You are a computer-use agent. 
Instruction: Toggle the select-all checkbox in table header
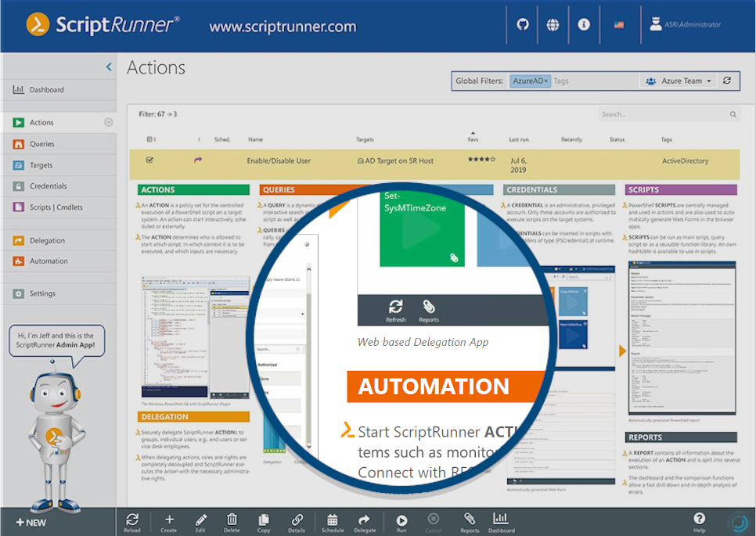149,139
